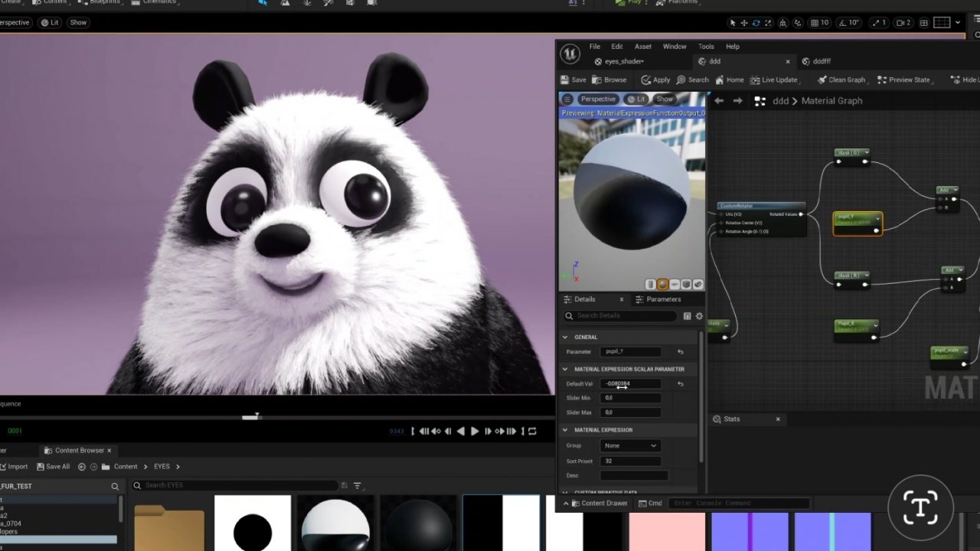Play the sequence forward
Image resolution: width=980 pixels, height=551 pixels.
tap(475, 432)
